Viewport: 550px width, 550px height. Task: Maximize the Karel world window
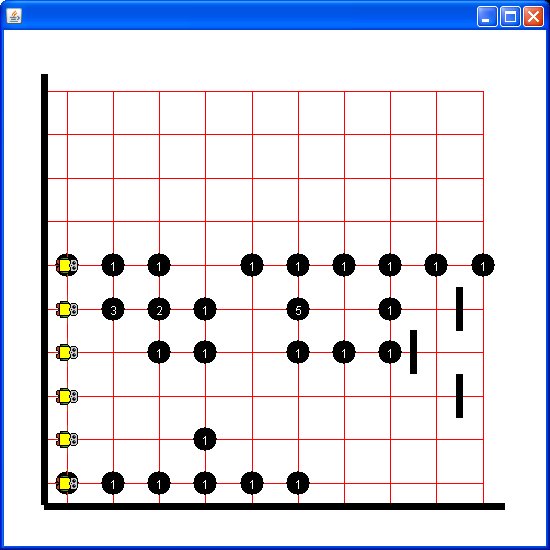point(510,16)
